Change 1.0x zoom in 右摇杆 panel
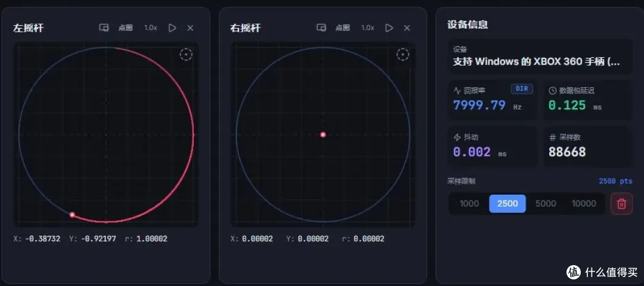 (x=367, y=27)
